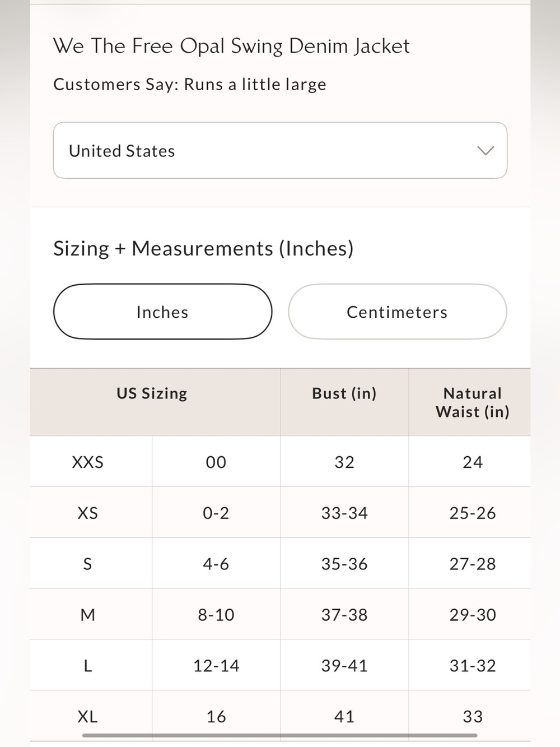Click the chevron arrow in country selector

tap(485, 150)
